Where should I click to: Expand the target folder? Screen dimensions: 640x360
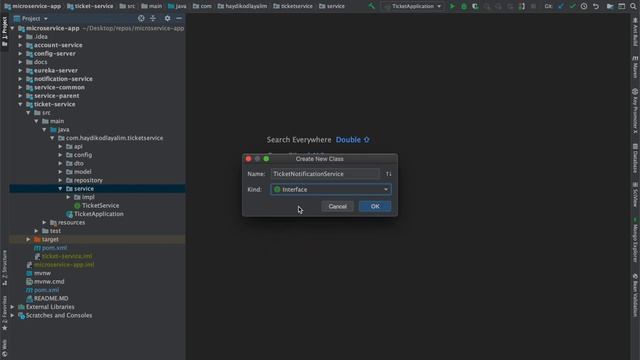click(29, 239)
